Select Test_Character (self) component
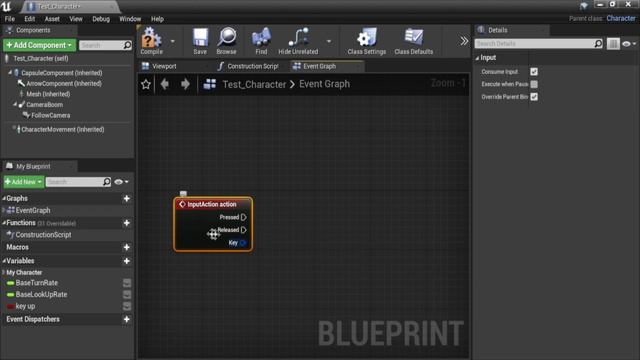 [x=41, y=58]
